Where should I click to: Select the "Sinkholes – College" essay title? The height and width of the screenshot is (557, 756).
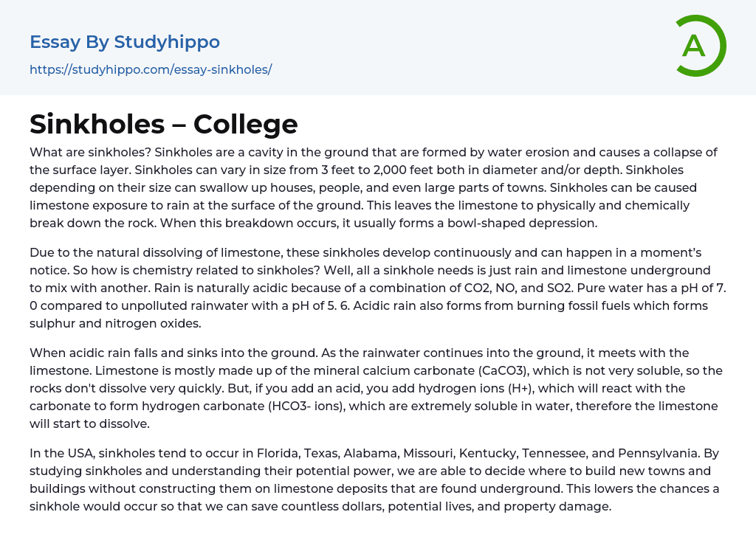[163, 124]
